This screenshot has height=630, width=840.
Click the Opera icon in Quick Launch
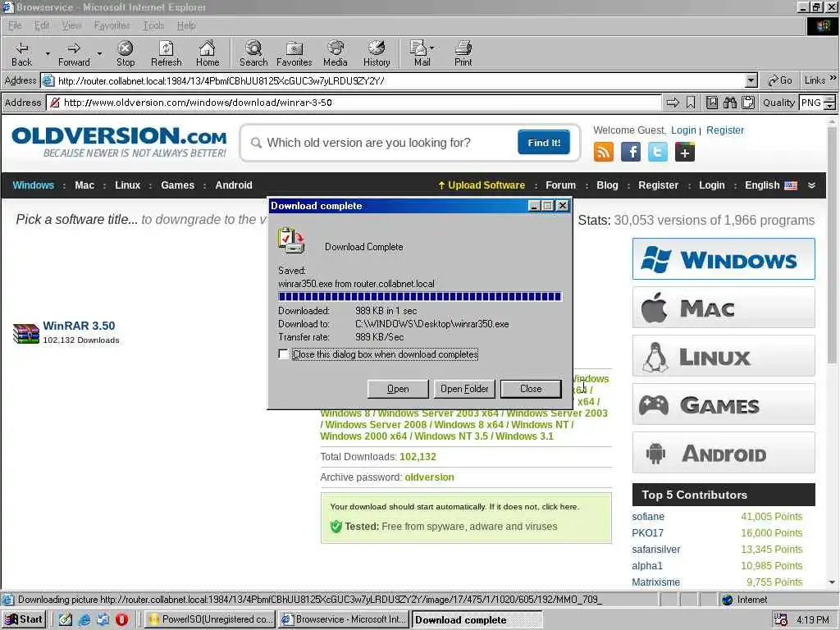(121, 619)
